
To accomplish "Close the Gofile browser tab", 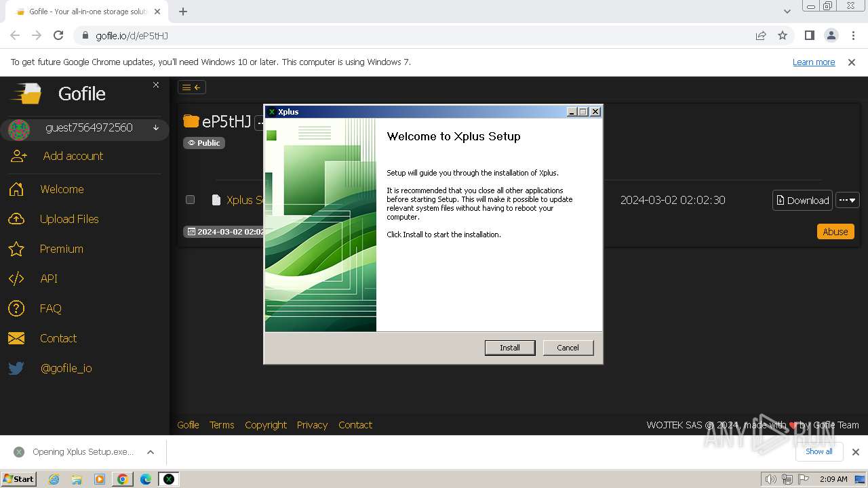I will pyautogui.click(x=157, y=12).
